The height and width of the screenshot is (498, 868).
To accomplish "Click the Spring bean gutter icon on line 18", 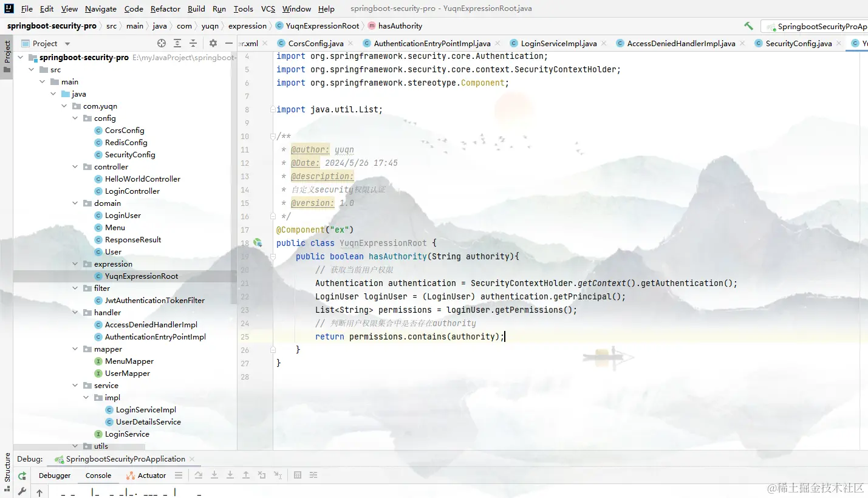I will click(258, 242).
